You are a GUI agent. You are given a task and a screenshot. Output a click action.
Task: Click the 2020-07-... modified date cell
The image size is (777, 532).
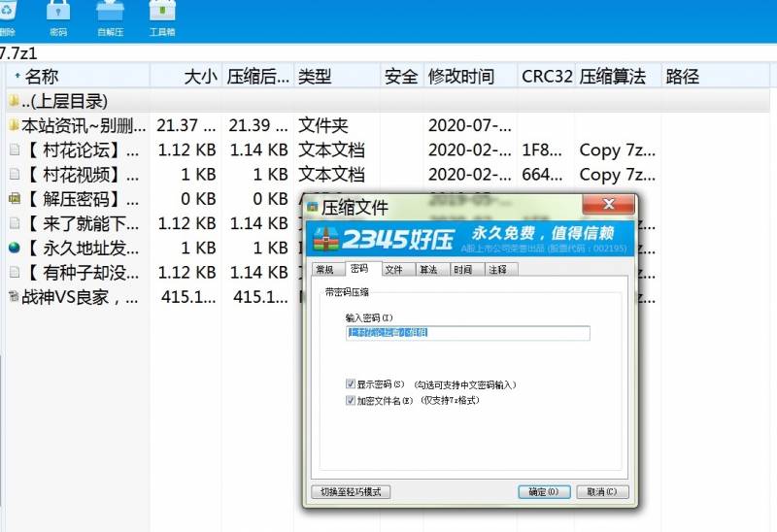[470, 125]
